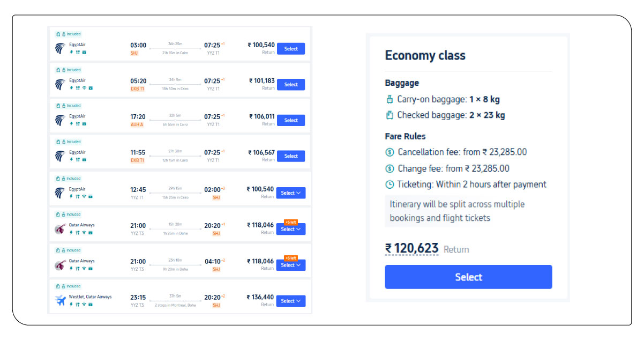Viewport: 644px width, 340px height.
Task: Click the carry-on baggage icon in fare panel
Action: (390, 99)
